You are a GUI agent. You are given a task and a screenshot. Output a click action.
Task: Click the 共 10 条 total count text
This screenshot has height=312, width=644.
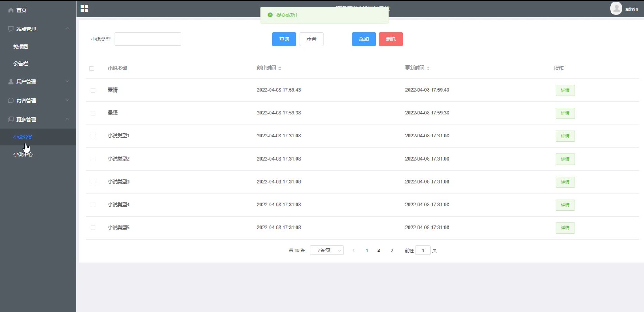[x=297, y=250]
